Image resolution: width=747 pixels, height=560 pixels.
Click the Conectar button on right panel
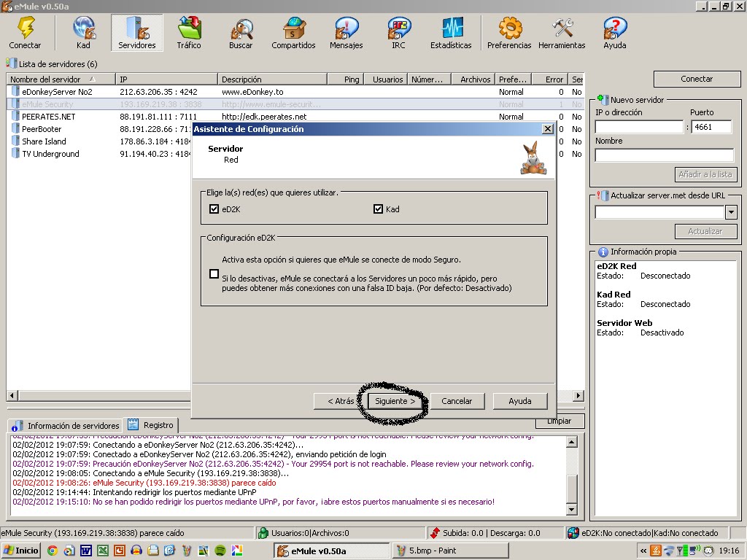tap(697, 79)
